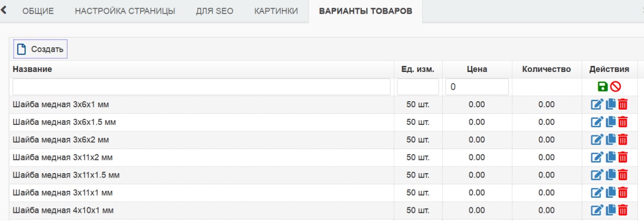Click the Создать button
Screen dimensions: 644x221
coord(40,49)
